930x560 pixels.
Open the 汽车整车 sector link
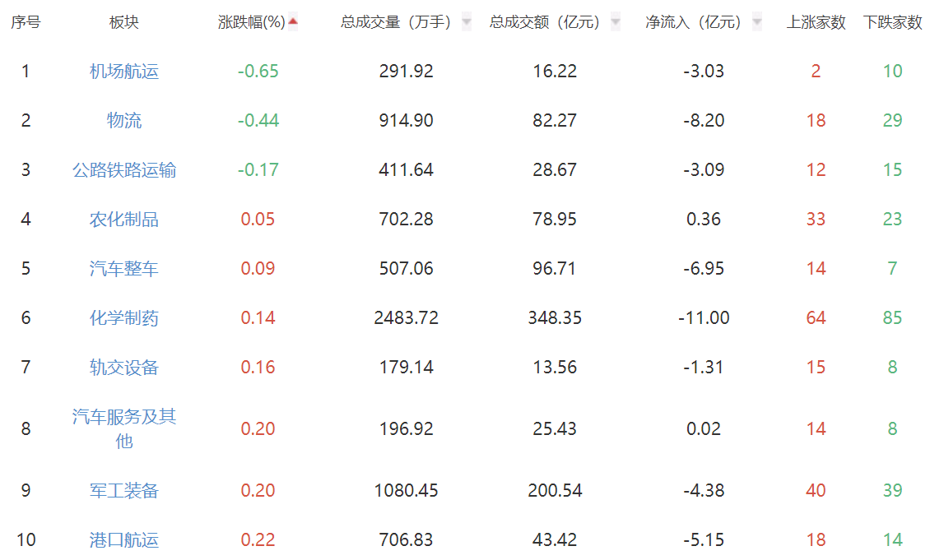coord(124,269)
